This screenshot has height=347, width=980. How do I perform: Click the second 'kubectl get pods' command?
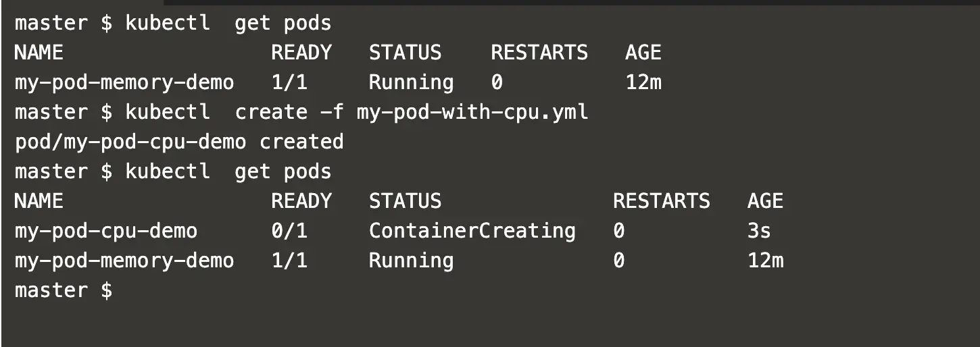(x=228, y=172)
